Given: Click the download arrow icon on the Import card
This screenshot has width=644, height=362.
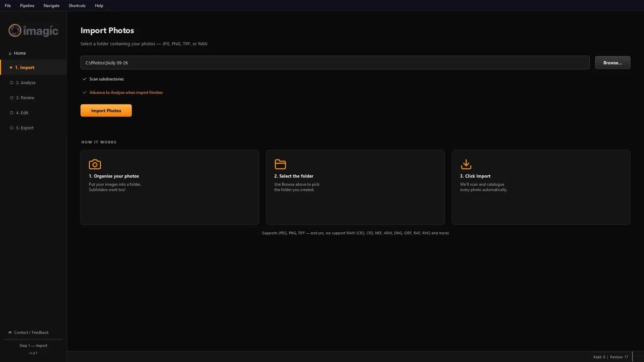Looking at the screenshot, I should click(x=466, y=164).
